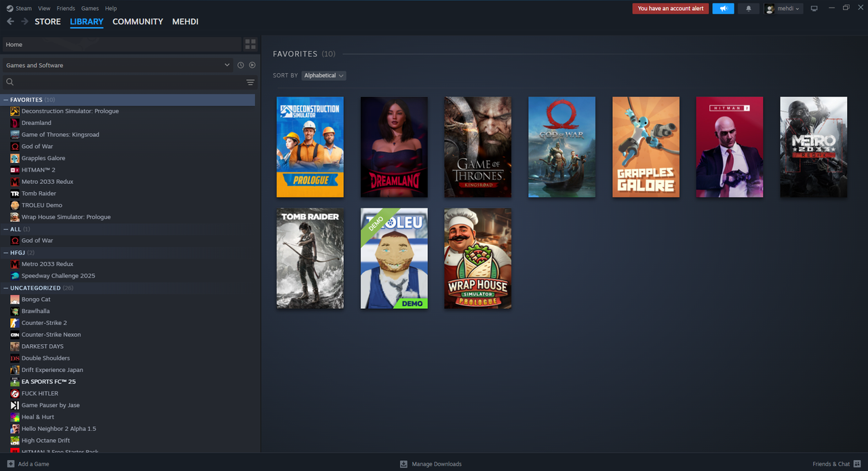Screen dimensions: 868x471
Task: Open the Grapples Galore cover
Action: [x=646, y=147]
